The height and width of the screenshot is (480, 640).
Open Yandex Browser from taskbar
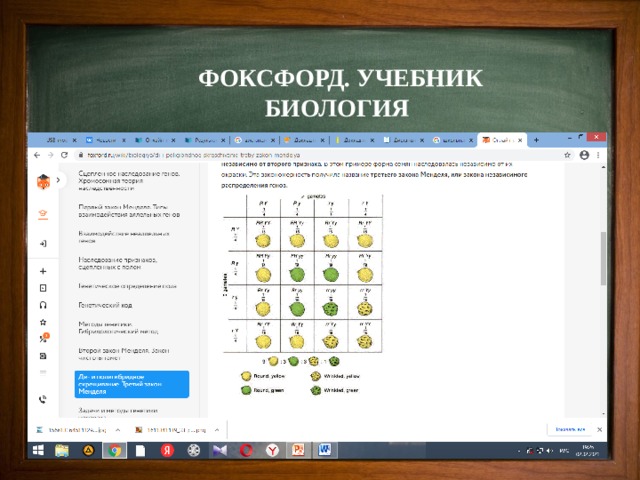272,451
